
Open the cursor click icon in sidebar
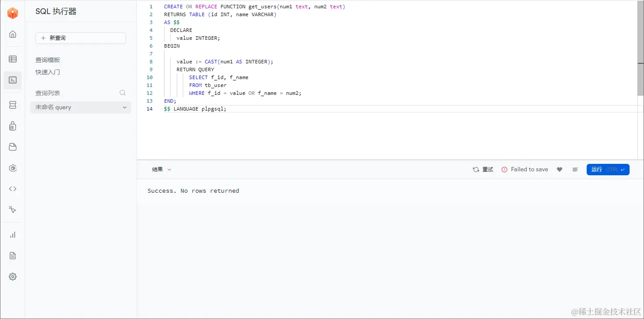[x=13, y=210]
